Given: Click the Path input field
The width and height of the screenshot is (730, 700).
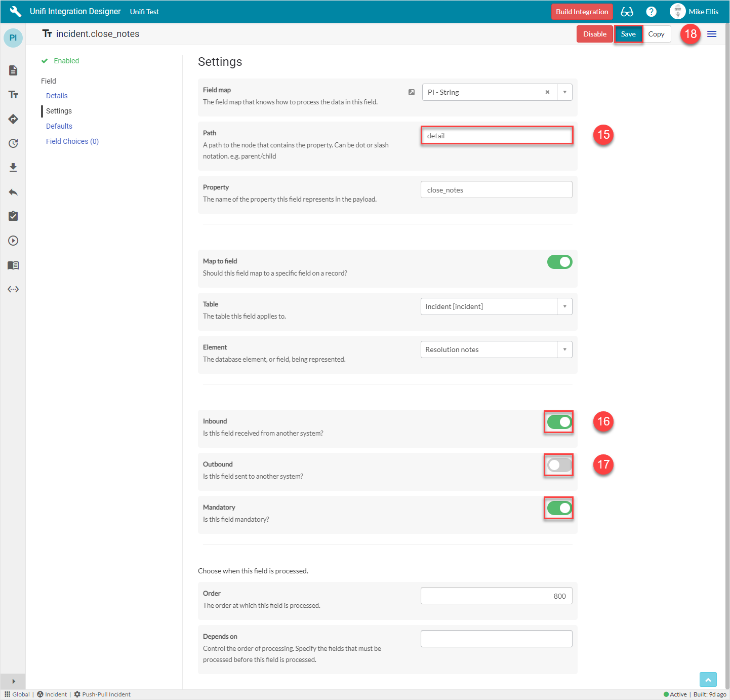Looking at the screenshot, I should (496, 136).
